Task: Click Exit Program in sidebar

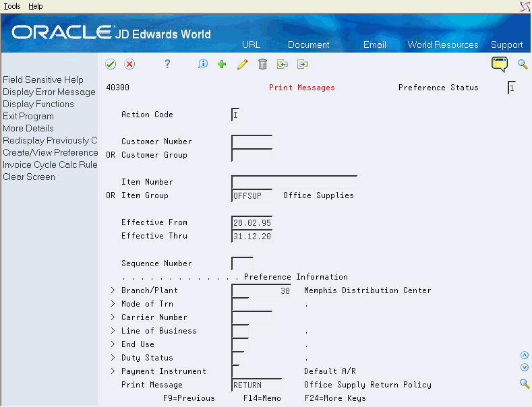Action: point(28,117)
